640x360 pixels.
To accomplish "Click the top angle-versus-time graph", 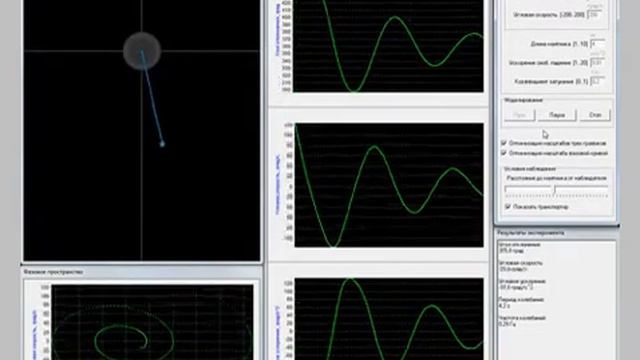I will pyautogui.click(x=388, y=46).
